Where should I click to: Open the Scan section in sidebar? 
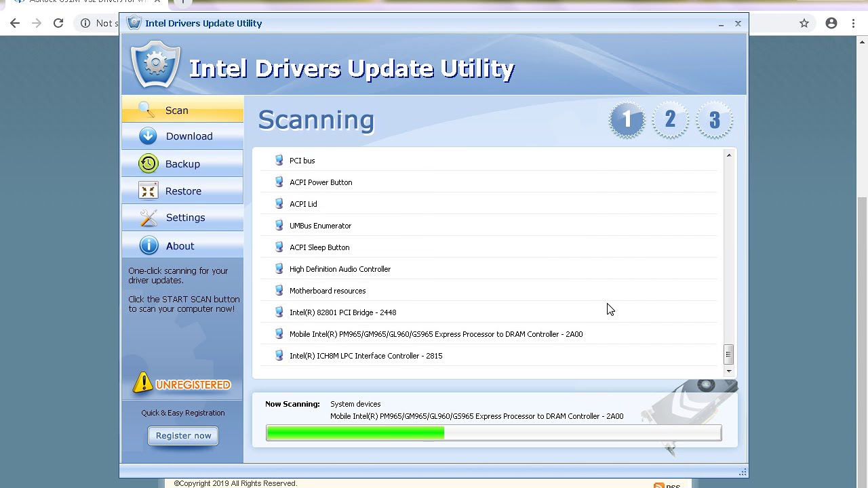182,110
